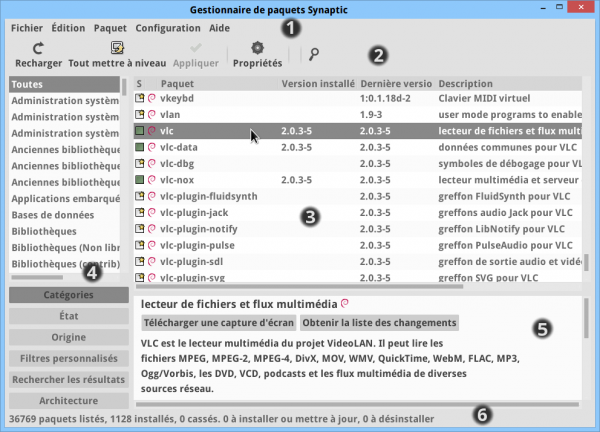Toggle installed status box of vlc-data
Image resolution: width=600 pixels, height=432 pixels.
pyautogui.click(x=140, y=147)
